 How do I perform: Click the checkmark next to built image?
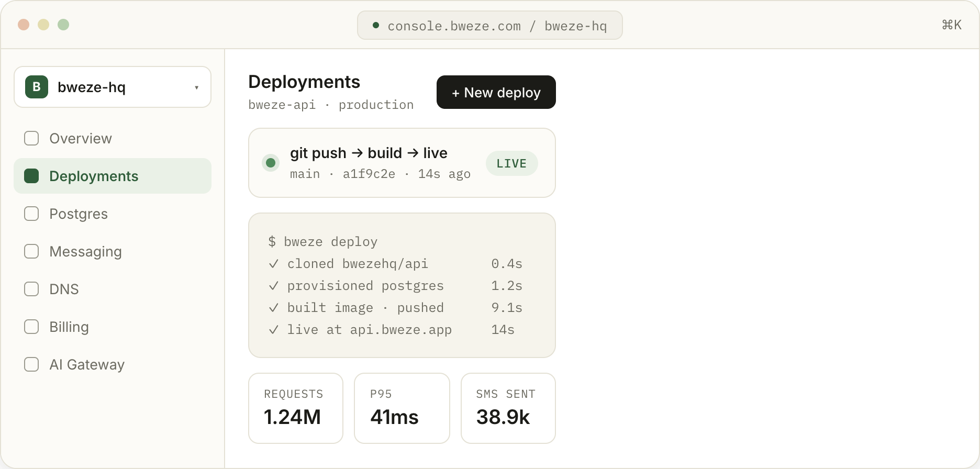[x=273, y=308]
